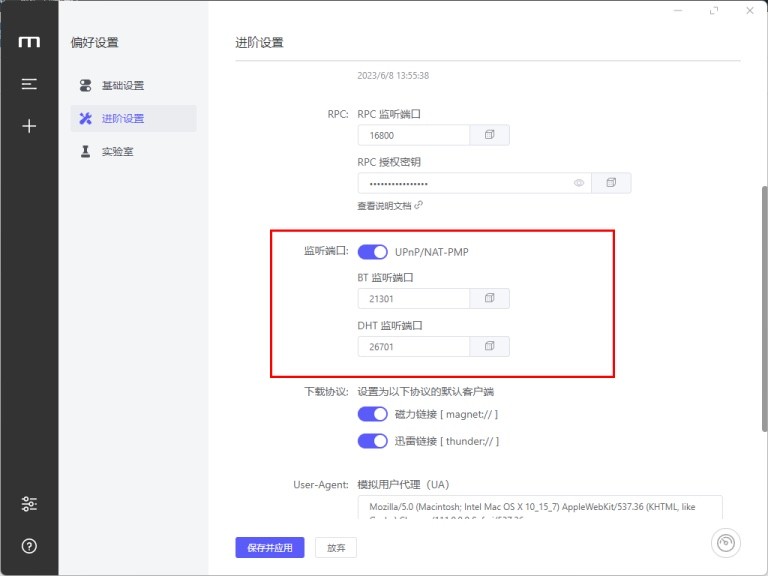Image resolution: width=768 pixels, height=576 pixels.
Task: Click the 保存并应用 button
Action: (x=269, y=548)
